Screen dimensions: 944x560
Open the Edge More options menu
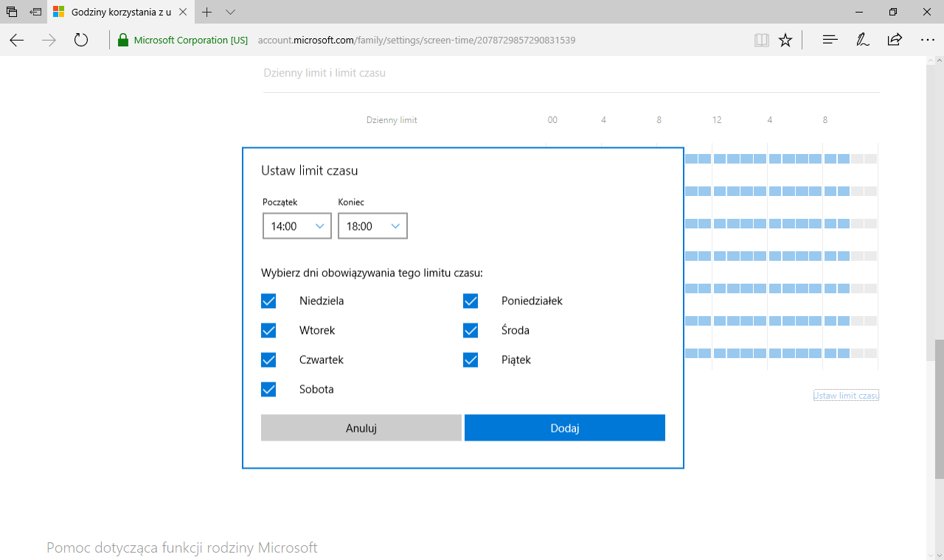(927, 41)
